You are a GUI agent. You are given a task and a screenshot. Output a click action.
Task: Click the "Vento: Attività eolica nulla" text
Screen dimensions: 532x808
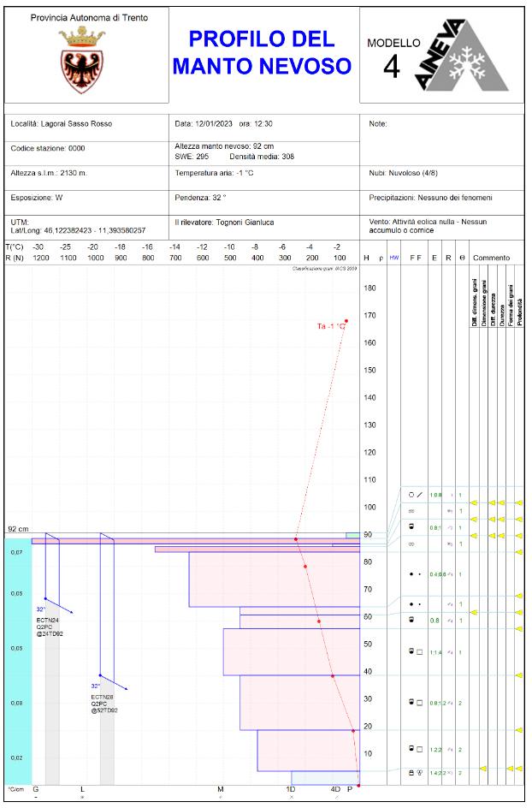[x=411, y=222]
